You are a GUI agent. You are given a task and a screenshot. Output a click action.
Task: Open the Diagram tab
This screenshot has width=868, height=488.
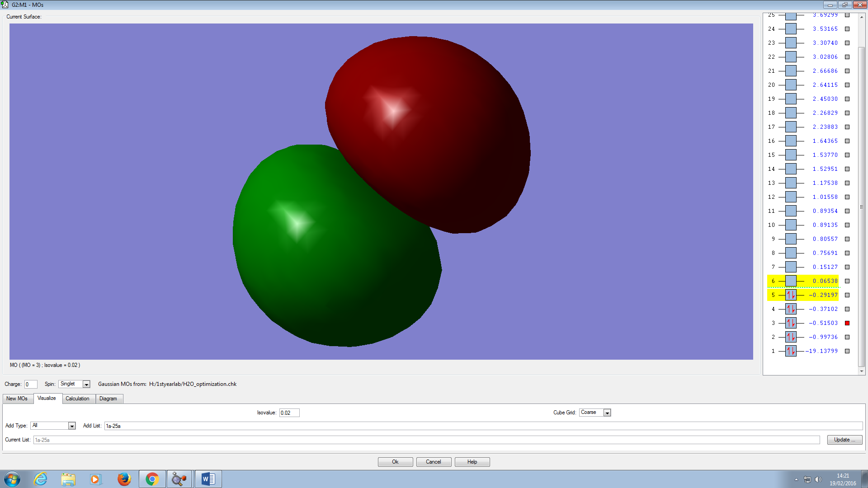pyautogui.click(x=108, y=399)
